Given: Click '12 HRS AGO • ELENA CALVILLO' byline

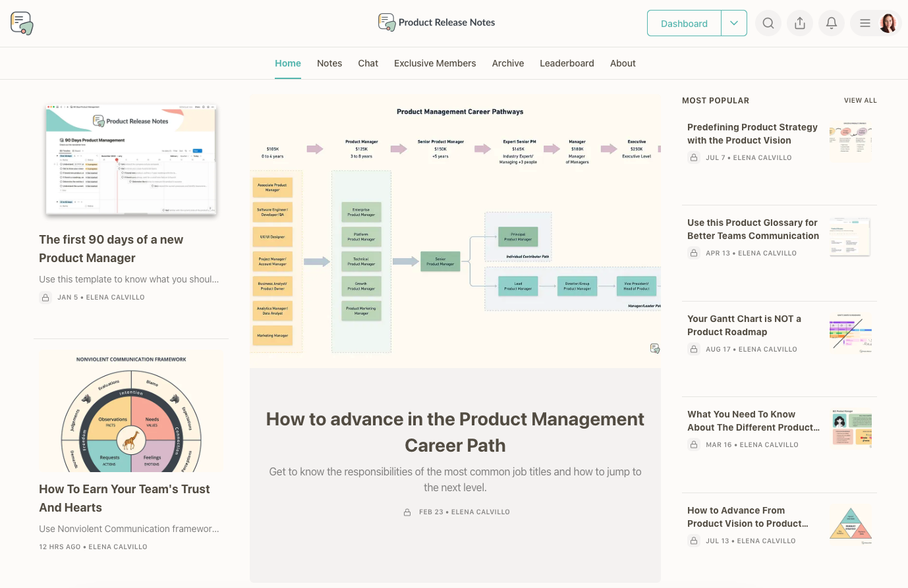Looking at the screenshot, I should click(93, 547).
